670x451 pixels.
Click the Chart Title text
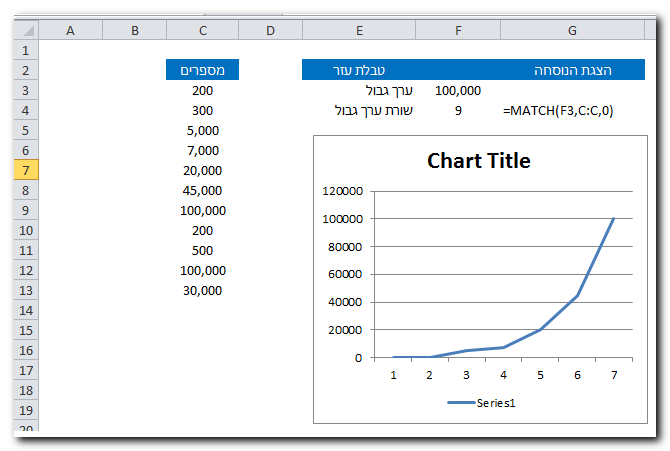click(x=478, y=160)
